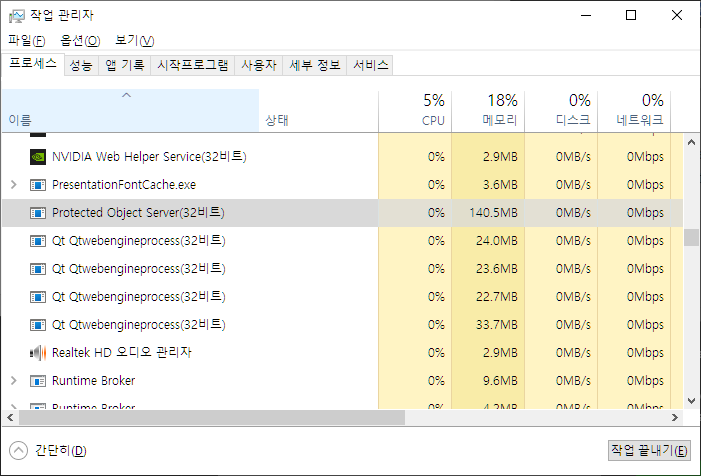Click the horizontal scrollbar left arrow
This screenshot has width=701, height=476.
pos(10,418)
